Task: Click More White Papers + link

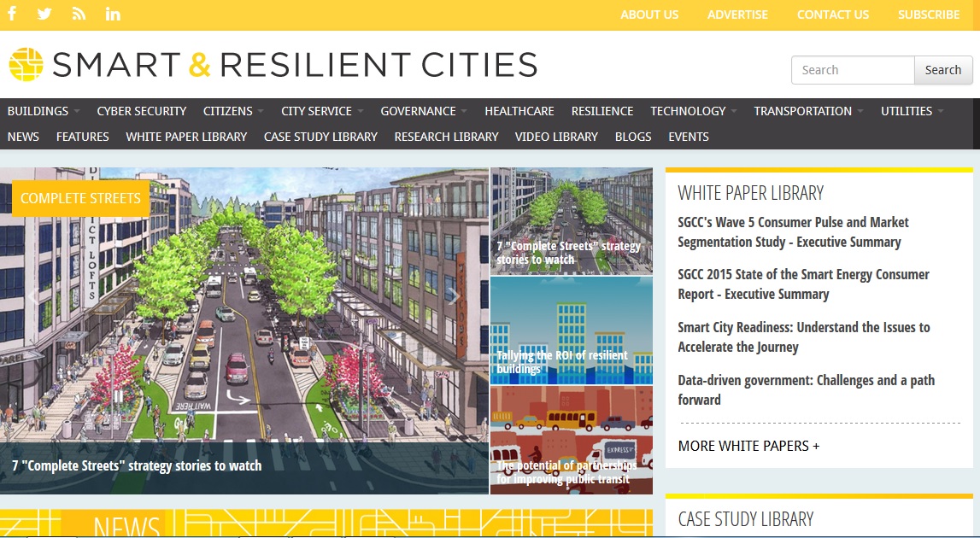Action: 748,446
